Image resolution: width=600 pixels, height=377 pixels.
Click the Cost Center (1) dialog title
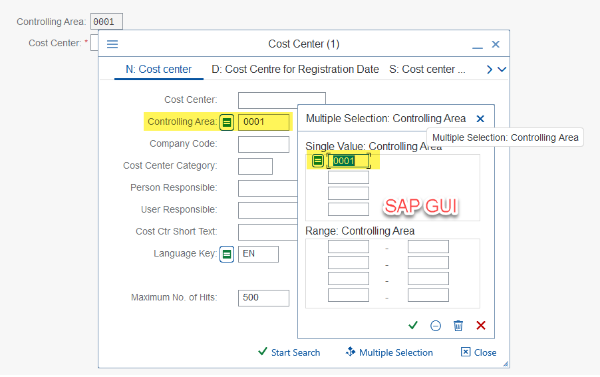click(304, 44)
